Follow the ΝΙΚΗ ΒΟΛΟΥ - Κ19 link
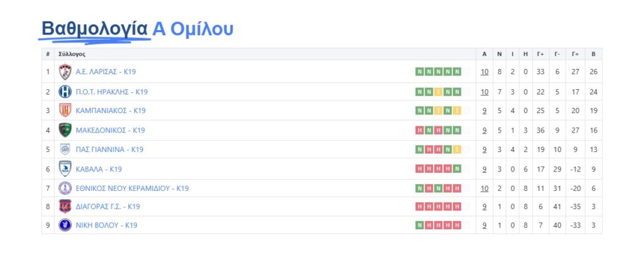The width and height of the screenshot is (644, 262). click(106, 226)
